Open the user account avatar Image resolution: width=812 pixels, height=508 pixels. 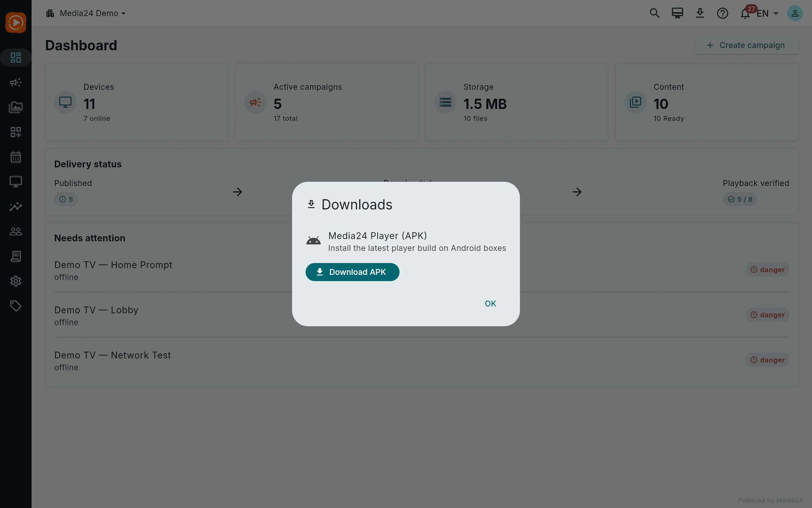(795, 14)
